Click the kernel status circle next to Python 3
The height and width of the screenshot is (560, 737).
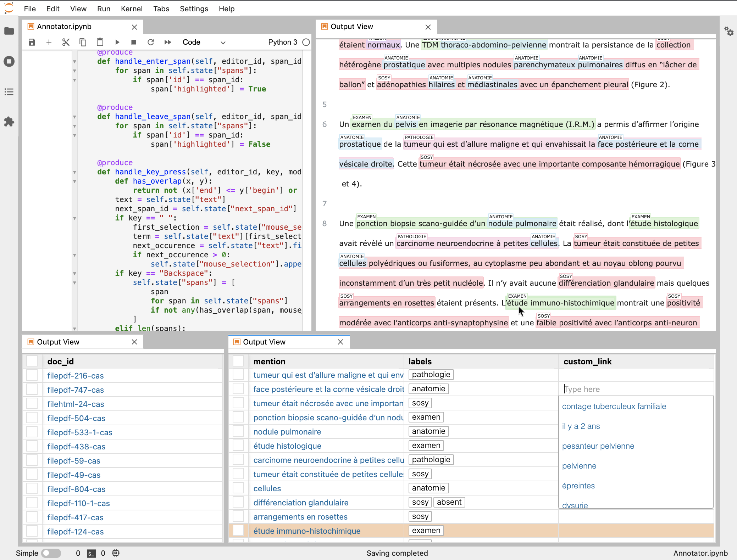coord(306,42)
